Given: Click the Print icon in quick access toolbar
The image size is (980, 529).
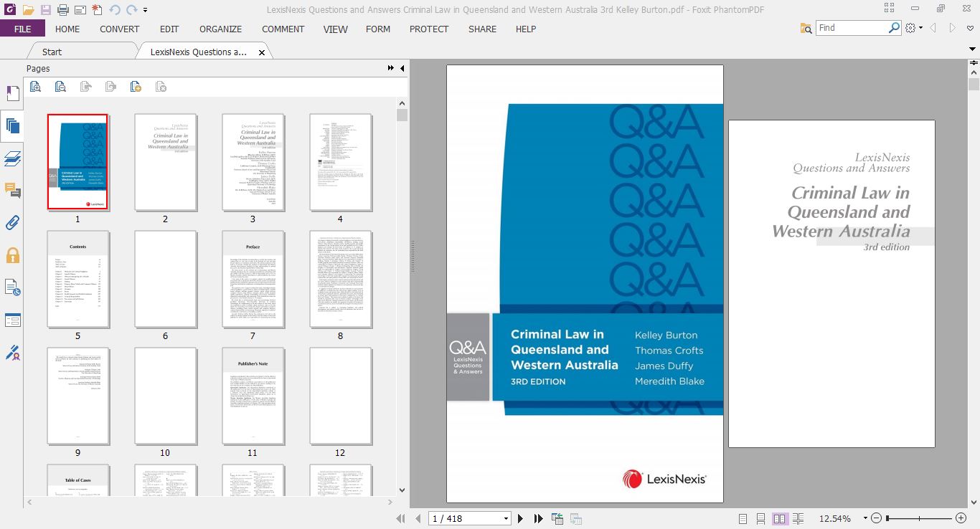Looking at the screenshot, I should [62, 10].
